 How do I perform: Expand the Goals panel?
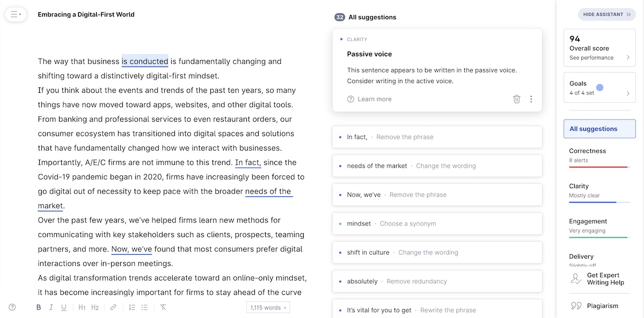(599, 87)
